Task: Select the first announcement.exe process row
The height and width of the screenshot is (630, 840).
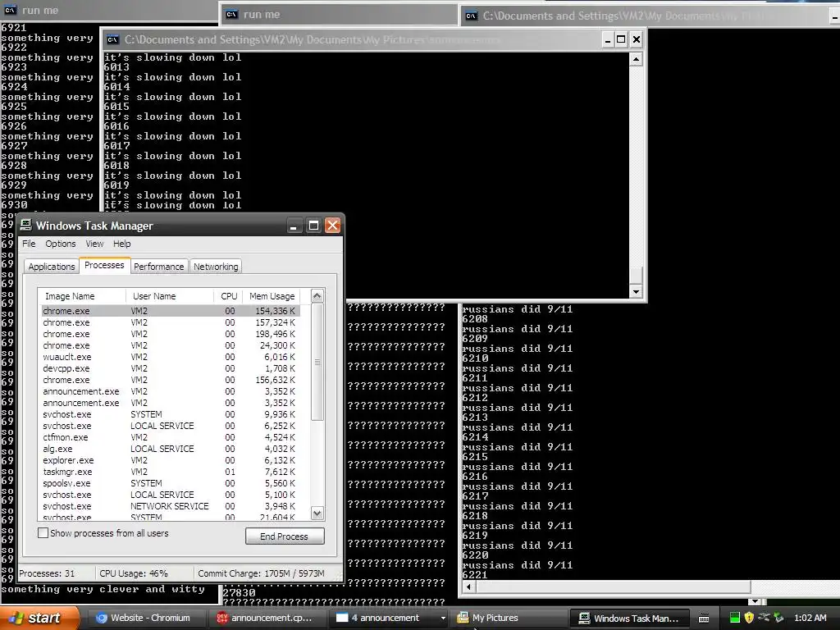Action: tap(170, 391)
